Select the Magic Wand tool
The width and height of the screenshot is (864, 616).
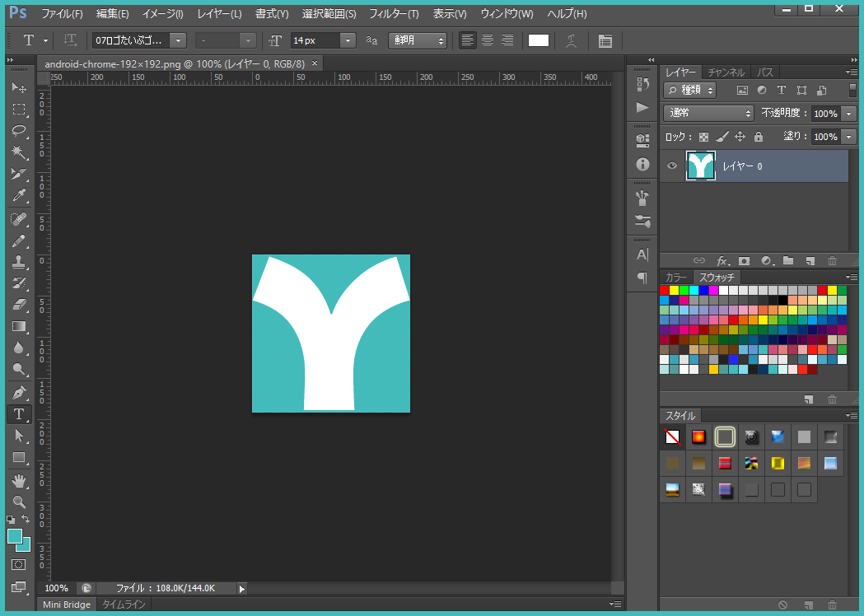18,152
